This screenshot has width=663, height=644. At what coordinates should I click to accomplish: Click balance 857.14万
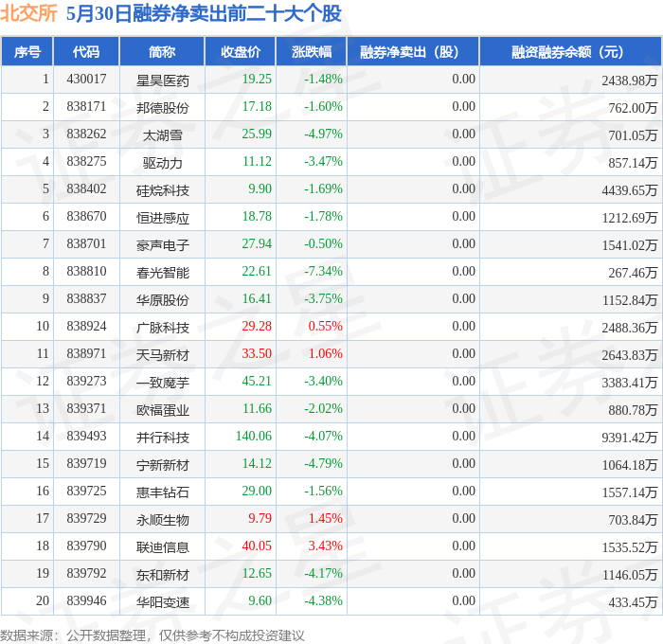point(633,162)
